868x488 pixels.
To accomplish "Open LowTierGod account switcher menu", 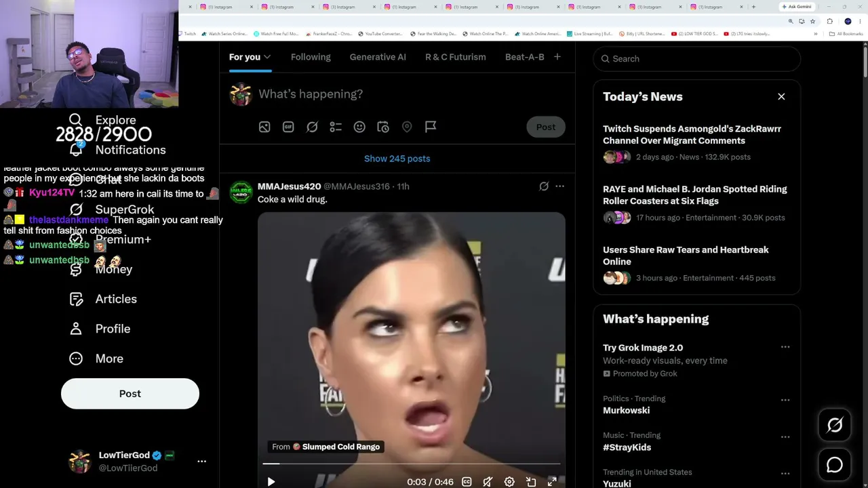I will (138, 462).
